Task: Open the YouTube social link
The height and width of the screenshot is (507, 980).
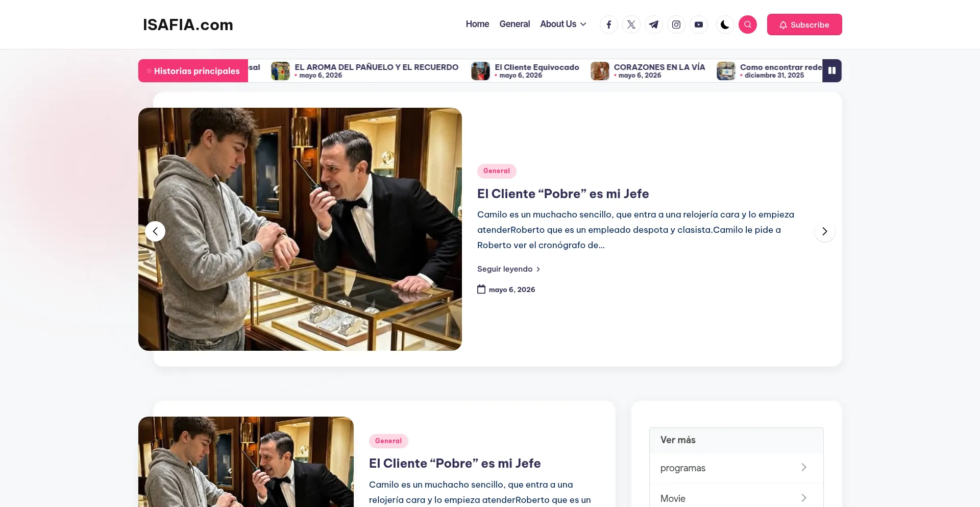Action: 699,25
